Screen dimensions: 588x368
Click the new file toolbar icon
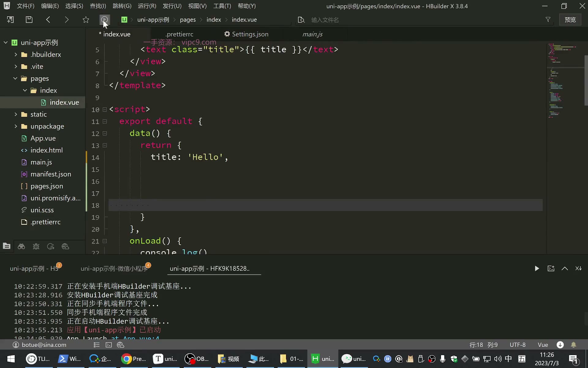click(10, 20)
